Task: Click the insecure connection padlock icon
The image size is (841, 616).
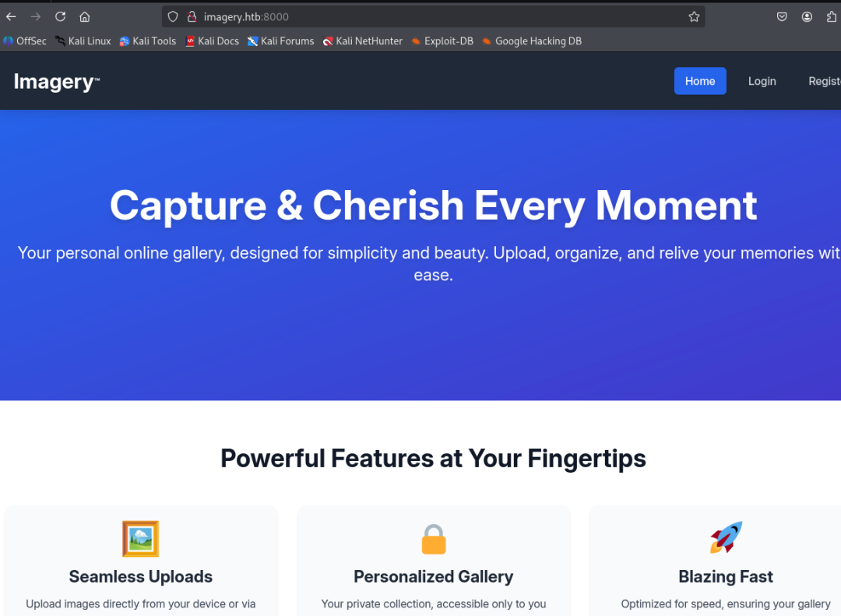Action: (x=192, y=16)
